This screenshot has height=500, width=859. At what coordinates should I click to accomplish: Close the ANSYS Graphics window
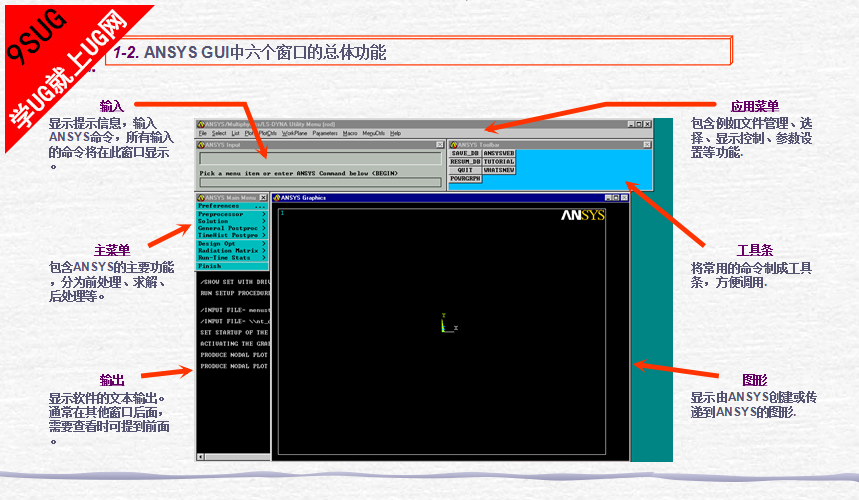tap(624, 198)
